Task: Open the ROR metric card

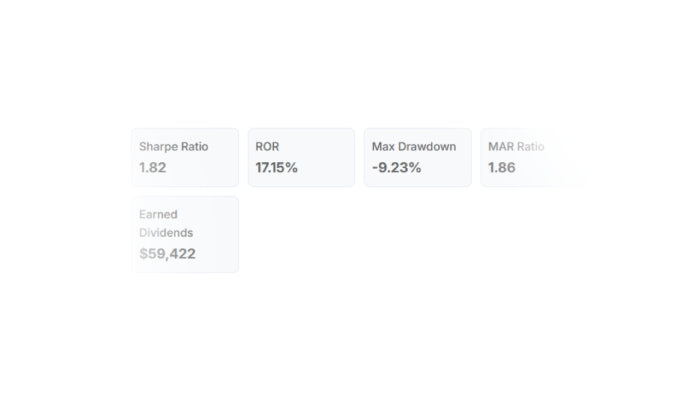Action: (301, 157)
